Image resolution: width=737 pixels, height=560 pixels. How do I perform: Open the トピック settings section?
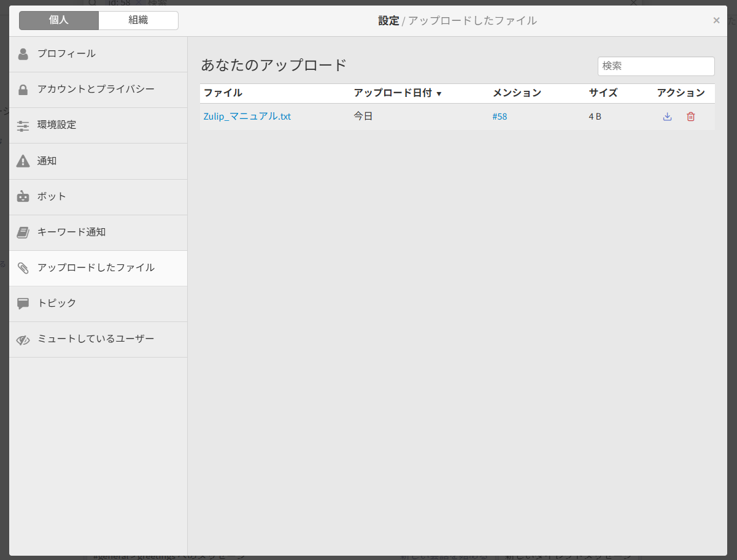click(55, 304)
